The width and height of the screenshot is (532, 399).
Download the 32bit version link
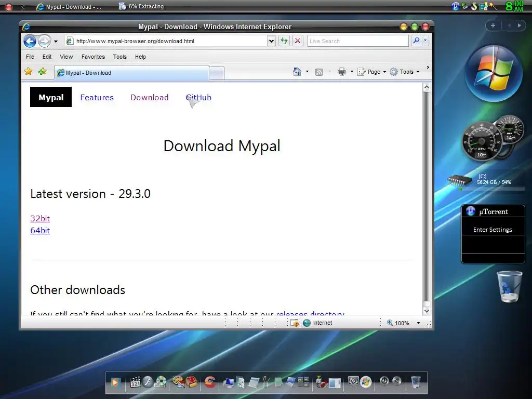[40, 219]
